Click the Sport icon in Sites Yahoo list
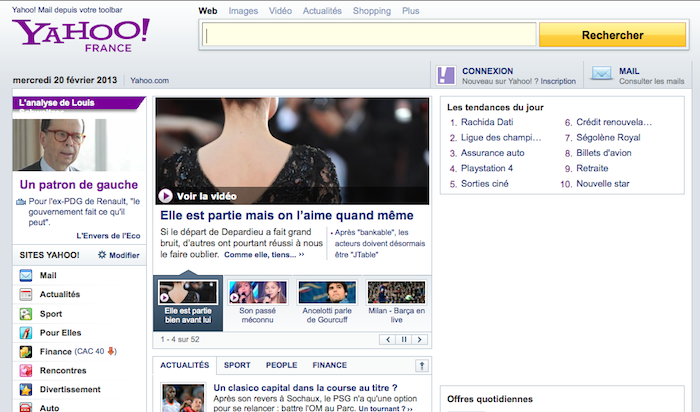Image resolution: width=700 pixels, height=412 pixels. 26,314
